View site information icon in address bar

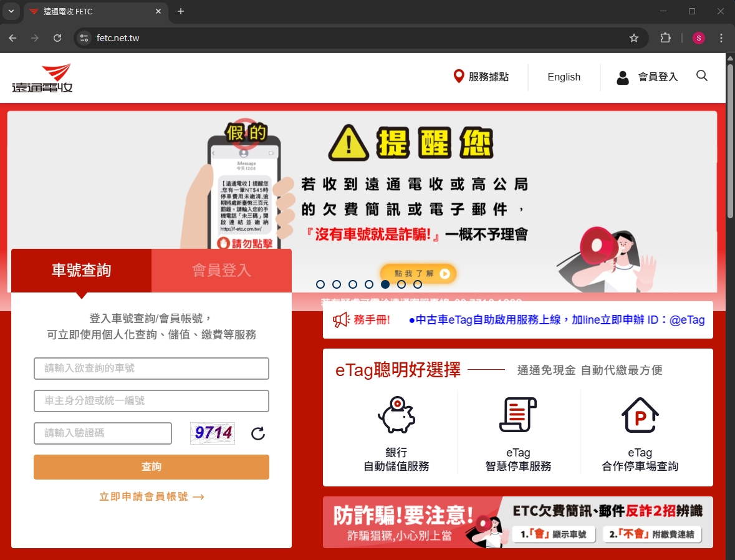point(84,38)
